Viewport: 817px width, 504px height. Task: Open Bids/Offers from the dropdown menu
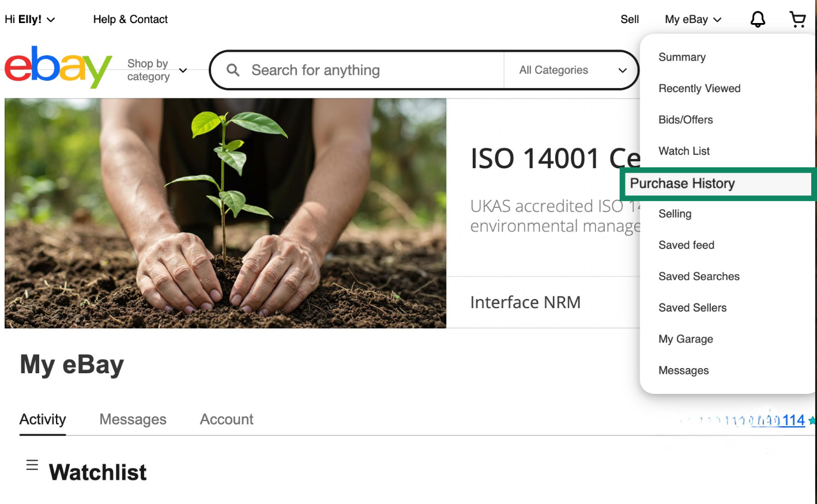pos(686,120)
